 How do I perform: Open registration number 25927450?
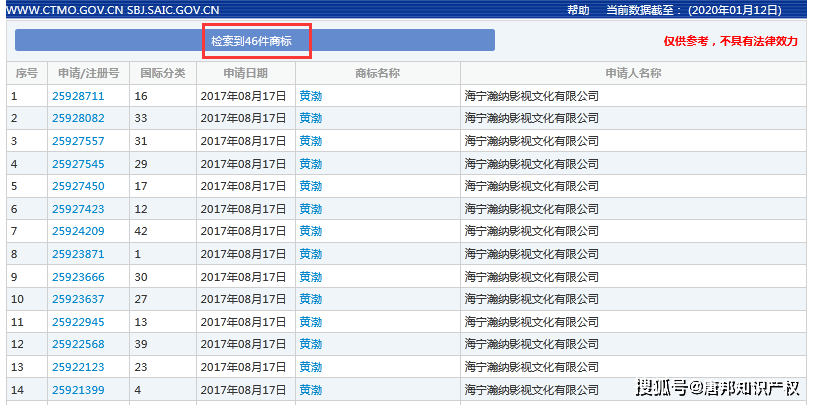tap(78, 186)
